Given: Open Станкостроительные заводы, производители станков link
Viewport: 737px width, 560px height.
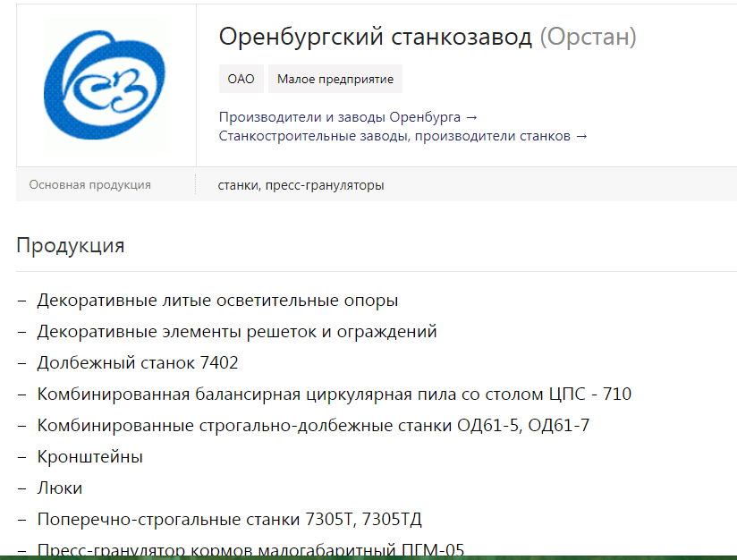Looking at the screenshot, I should pyautogui.click(x=403, y=136).
